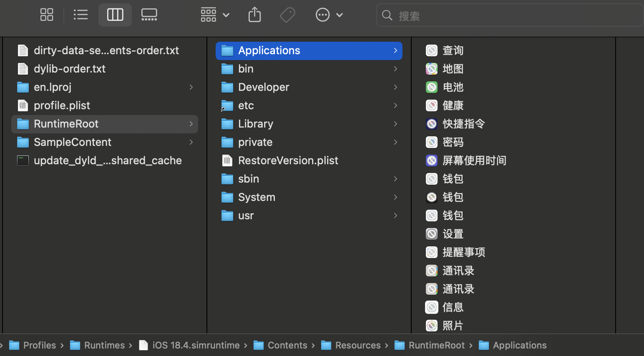Open the more actions menu
This screenshot has height=356, width=644.
[329, 15]
